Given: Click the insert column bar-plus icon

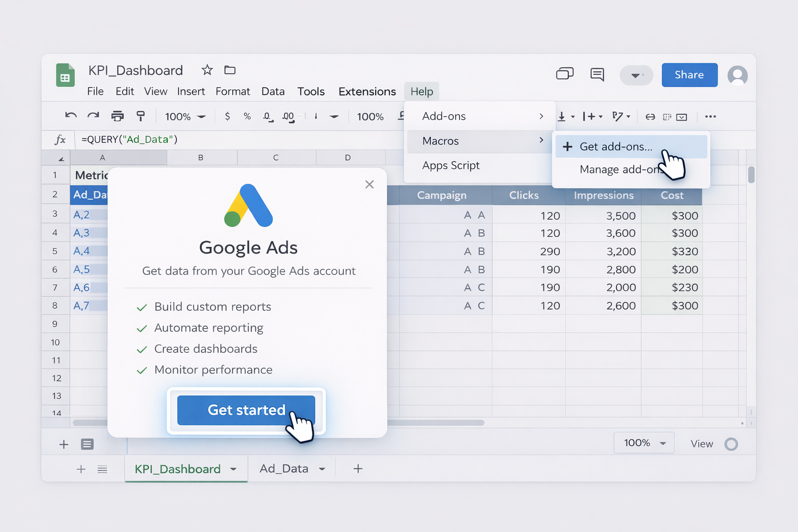Looking at the screenshot, I should click(x=589, y=116).
